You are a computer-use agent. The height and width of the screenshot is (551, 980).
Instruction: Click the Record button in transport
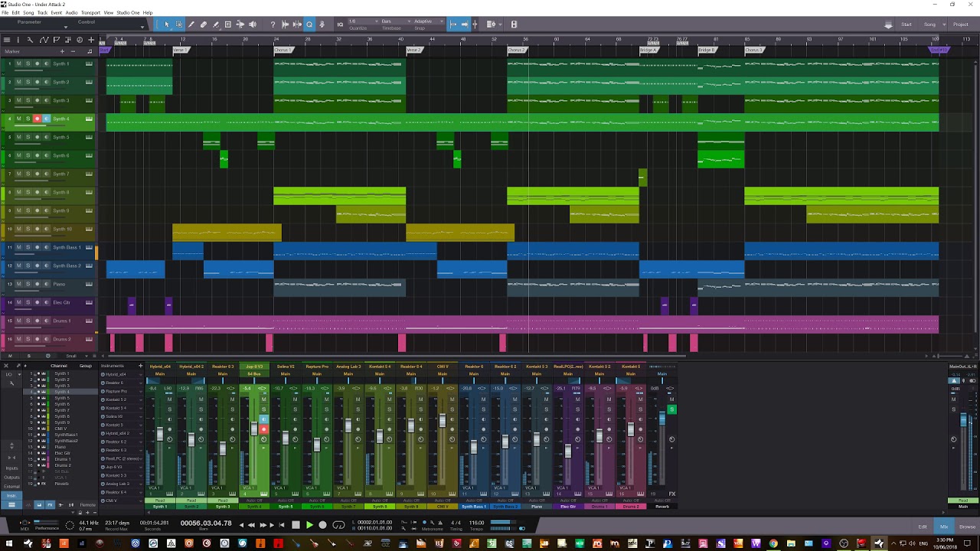click(x=322, y=525)
